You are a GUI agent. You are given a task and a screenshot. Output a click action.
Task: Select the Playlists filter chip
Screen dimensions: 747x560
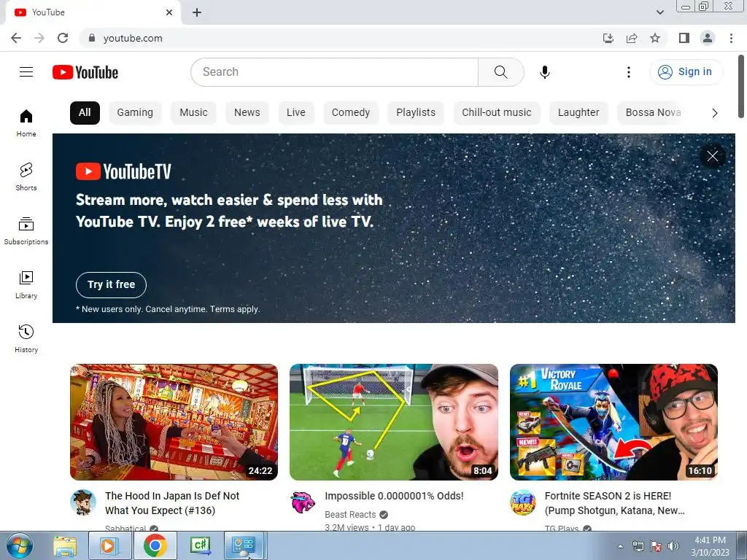point(416,113)
